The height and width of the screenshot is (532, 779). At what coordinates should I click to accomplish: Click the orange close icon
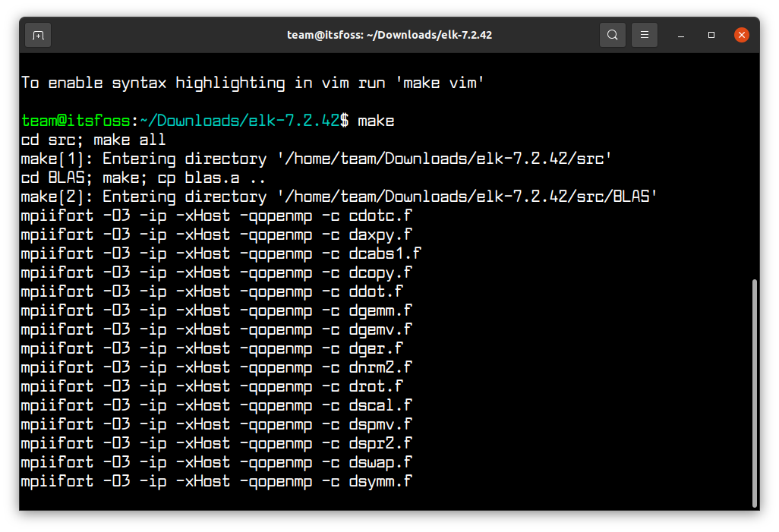[x=742, y=34]
